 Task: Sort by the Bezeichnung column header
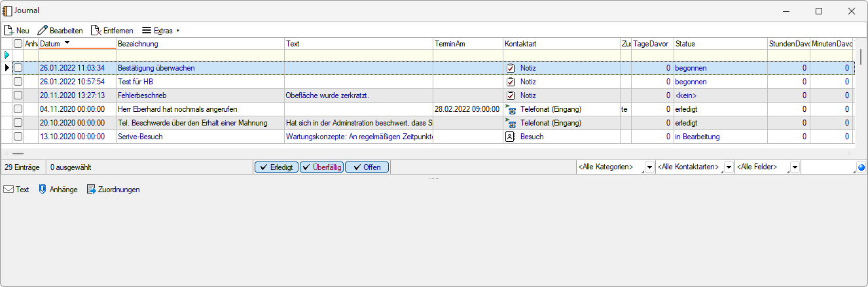click(x=200, y=44)
